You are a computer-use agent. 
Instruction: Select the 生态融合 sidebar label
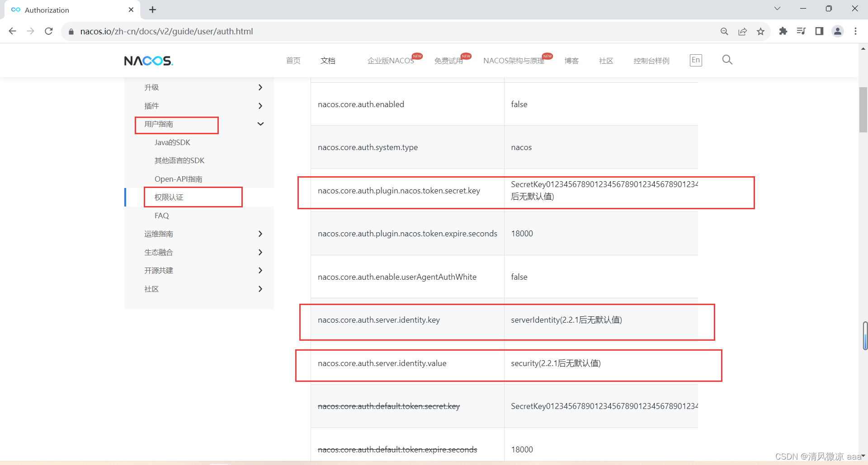159,252
